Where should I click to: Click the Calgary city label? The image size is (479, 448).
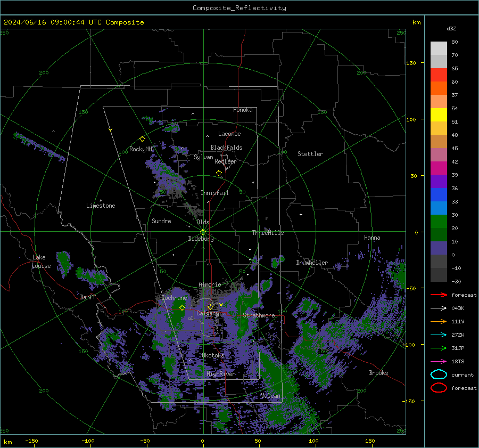pos(208,313)
